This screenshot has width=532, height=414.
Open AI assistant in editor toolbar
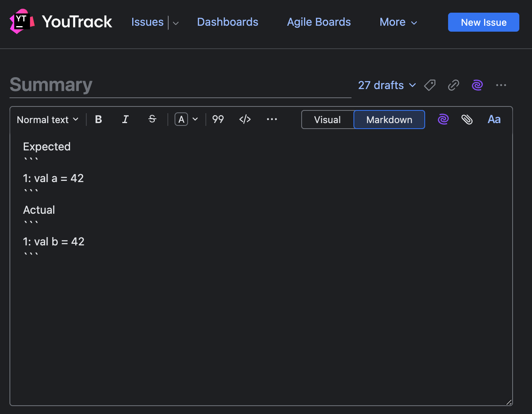click(443, 120)
